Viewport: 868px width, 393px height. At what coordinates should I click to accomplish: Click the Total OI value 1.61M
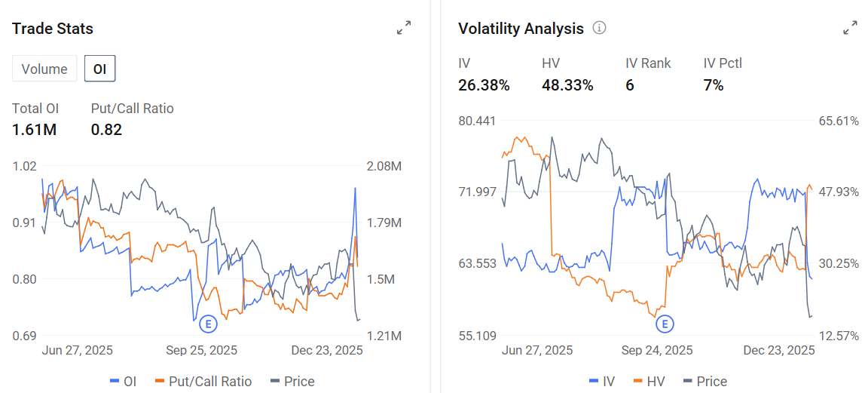pyautogui.click(x=34, y=130)
